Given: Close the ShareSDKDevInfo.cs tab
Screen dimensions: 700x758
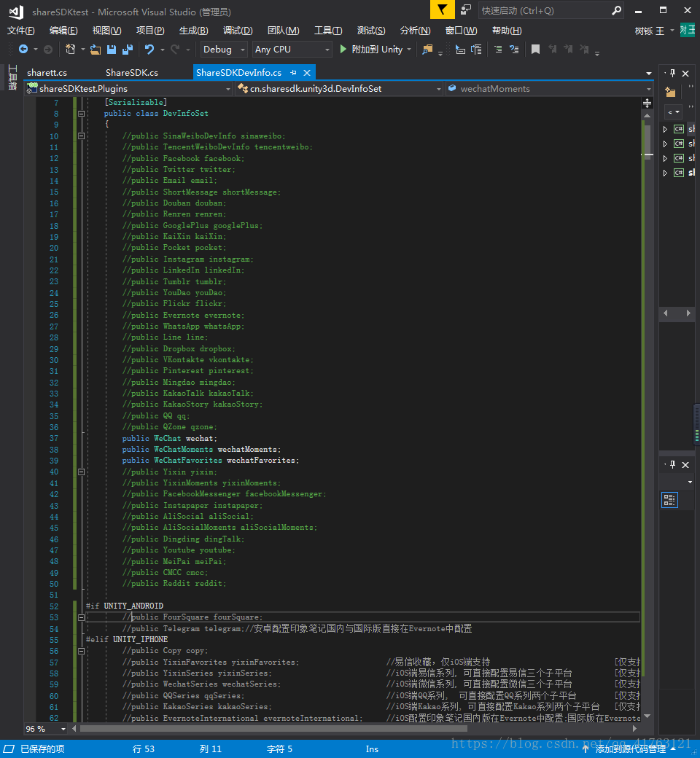Looking at the screenshot, I should coord(307,72).
